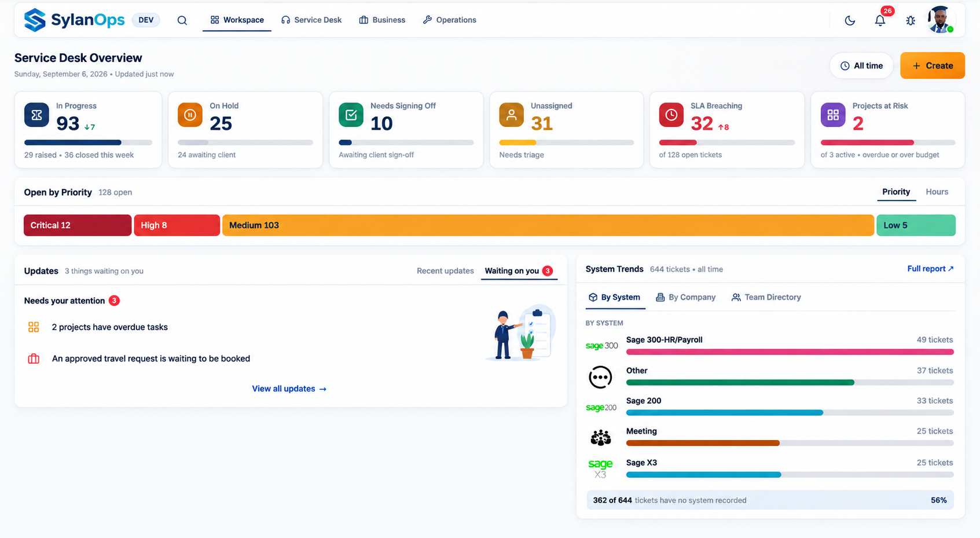Click the 33 tickets count

[x=934, y=401]
